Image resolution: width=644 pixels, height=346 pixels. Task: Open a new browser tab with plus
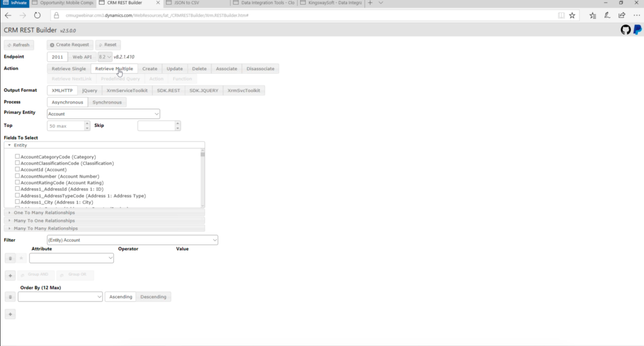(x=370, y=3)
